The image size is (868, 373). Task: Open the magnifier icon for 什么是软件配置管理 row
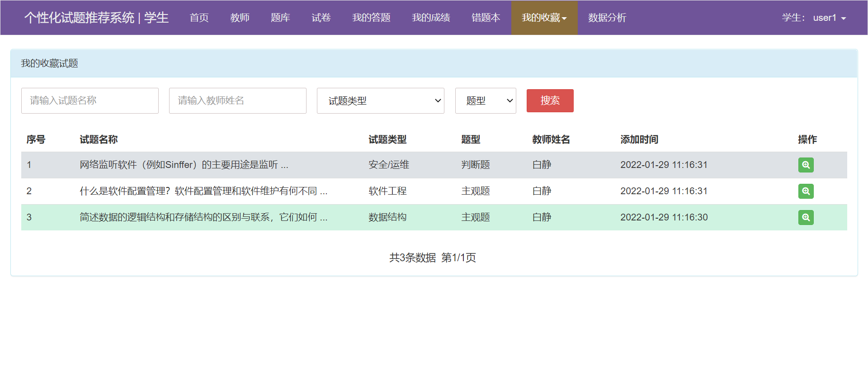[x=806, y=191]
